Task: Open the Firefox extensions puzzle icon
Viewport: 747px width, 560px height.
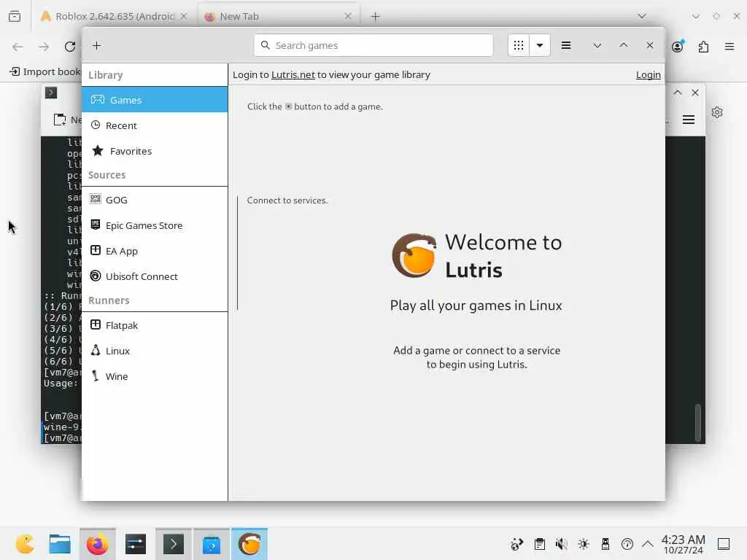Action: (x=703, y=47)
